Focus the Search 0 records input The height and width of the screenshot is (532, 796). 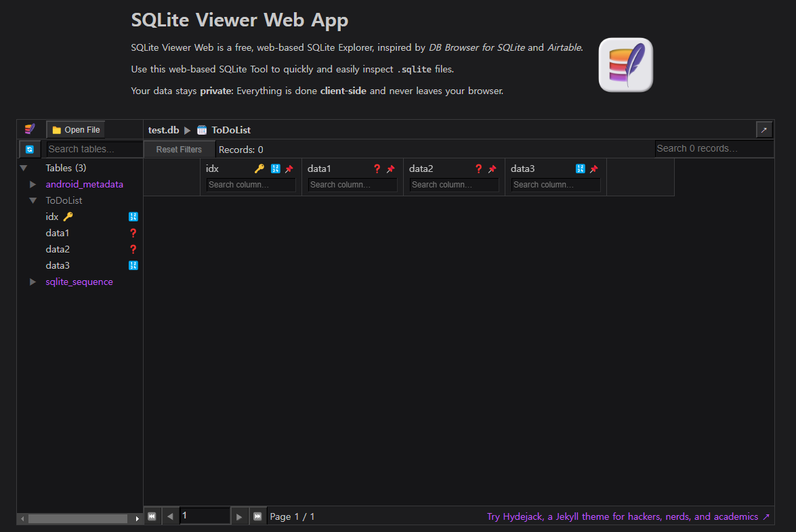[x=714, y=149]
